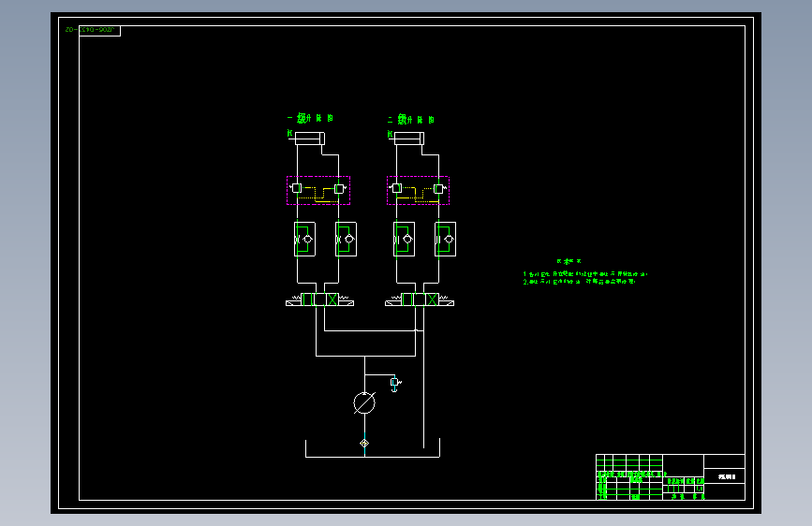Select the second-stage lift cylinder symbol on right
Screen dimensions: 812x526
pos(406,139)
